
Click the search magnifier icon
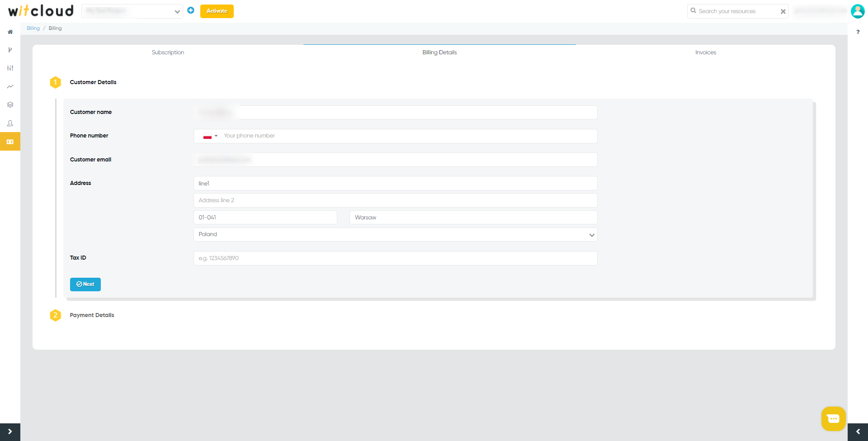693,11
